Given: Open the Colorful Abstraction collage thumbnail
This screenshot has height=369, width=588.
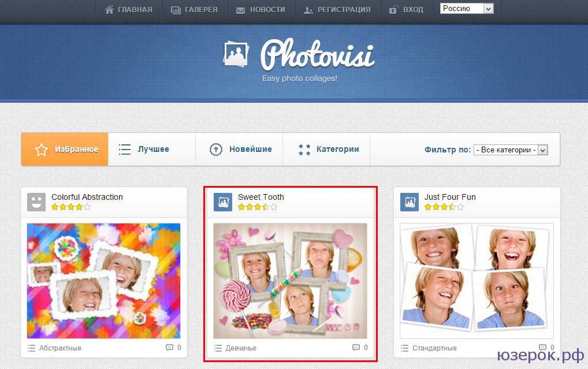Looking at the screenshot, I should tap(103, 281).
